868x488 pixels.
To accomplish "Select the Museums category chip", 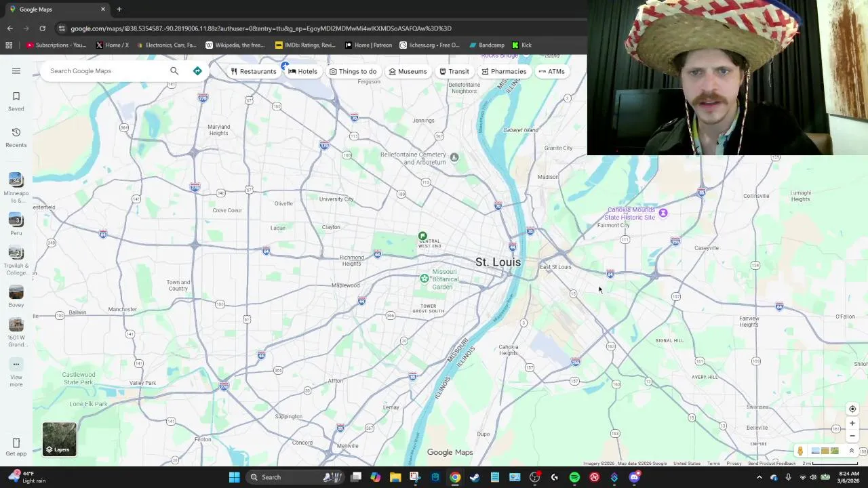I will pyautogui.click(x=408, y=71).
